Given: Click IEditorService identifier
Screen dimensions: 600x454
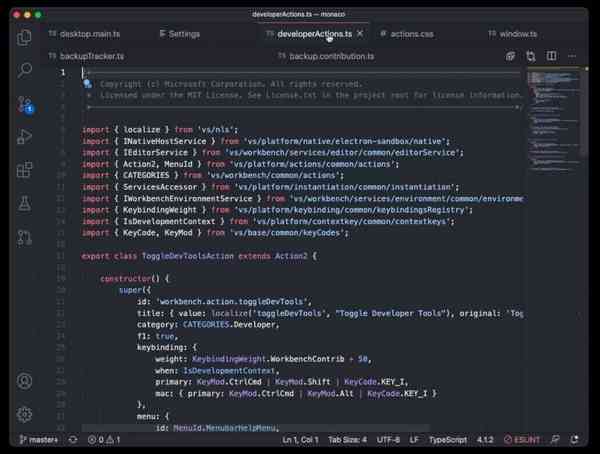Looking at the screenshot, I should [x=155, y=153].
